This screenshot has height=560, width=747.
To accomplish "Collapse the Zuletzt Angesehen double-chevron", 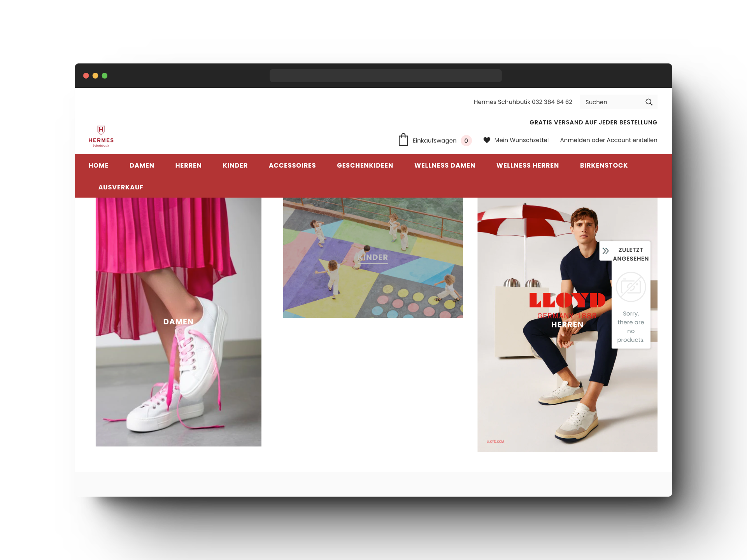I will tap(605, 251).
